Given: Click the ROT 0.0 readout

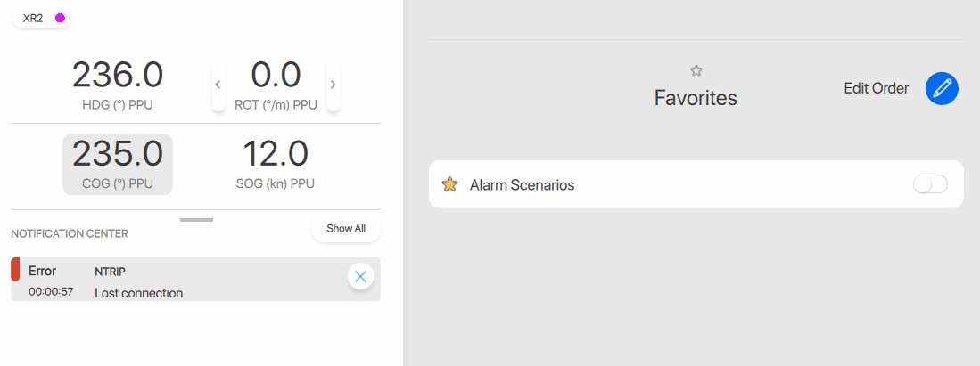Looking at the screenshot, I should 276,85.
